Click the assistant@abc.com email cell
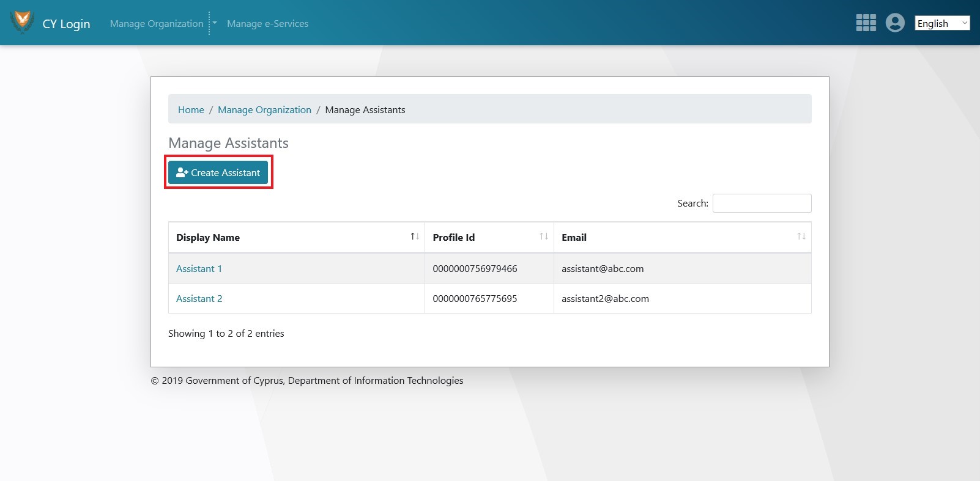The height and width of the screenshot is (481, 980). [x=603, y=269]
